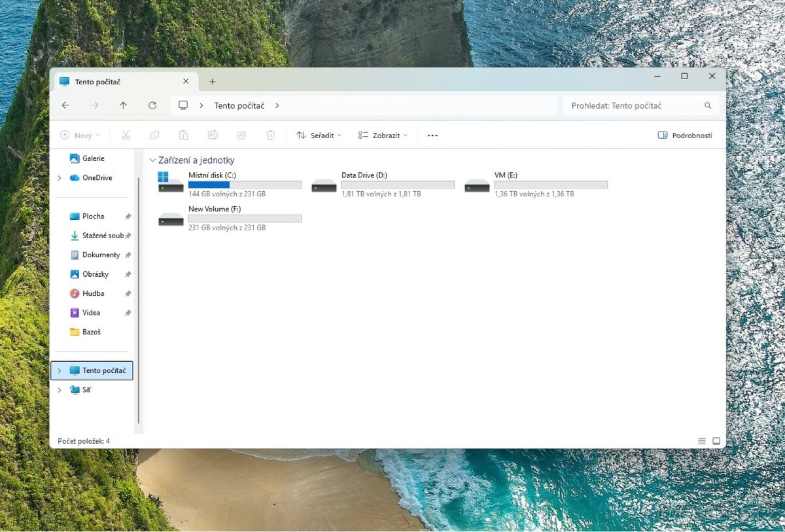Add a new tab with plus button
This screenshot has width=785, height=532.
click(x=212, y=82)
